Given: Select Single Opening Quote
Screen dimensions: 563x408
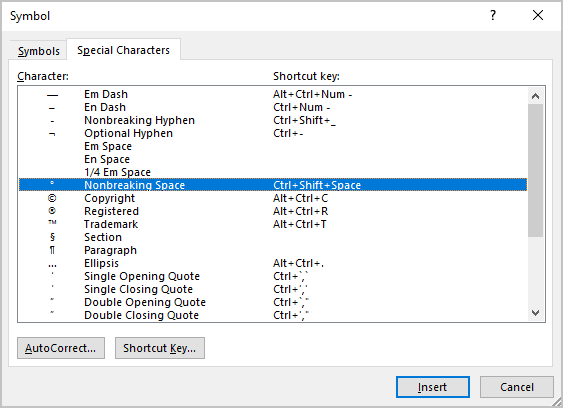Looking at the screenshot, I should (x=273, y=276).
